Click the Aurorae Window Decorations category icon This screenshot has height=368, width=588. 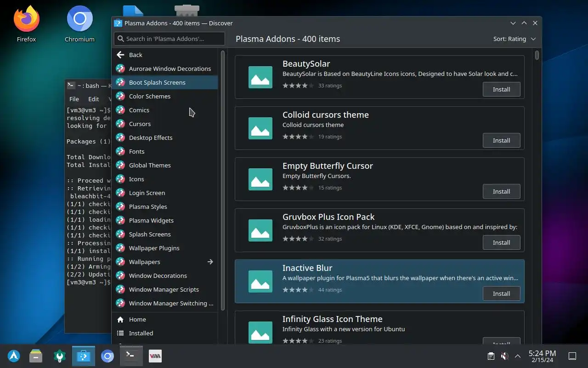(120, 69)
